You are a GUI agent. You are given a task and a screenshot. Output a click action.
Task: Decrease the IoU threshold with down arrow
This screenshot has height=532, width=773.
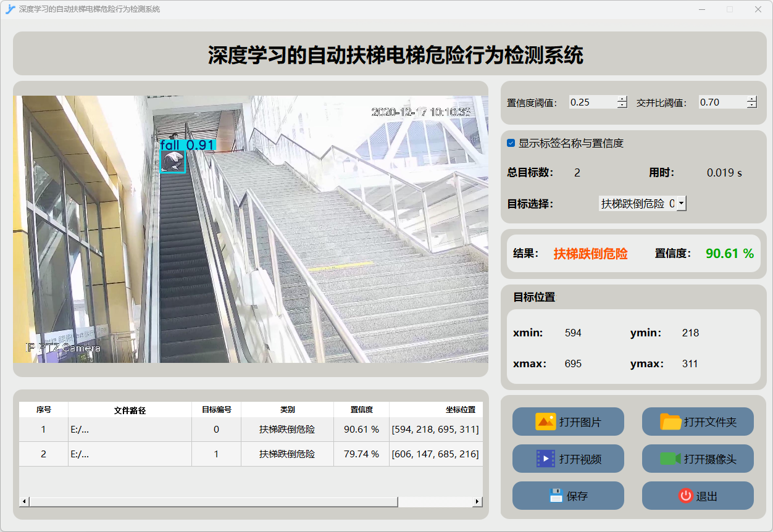click(751, 106)
